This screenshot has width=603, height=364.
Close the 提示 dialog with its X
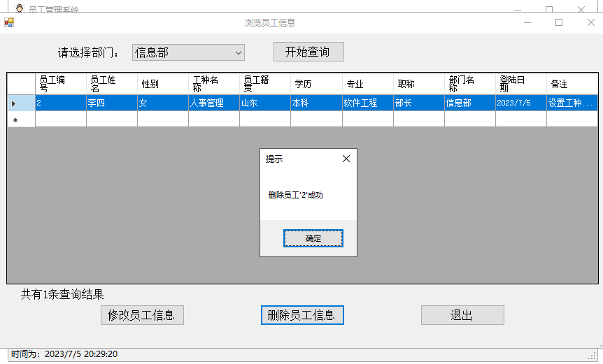[346, 159]
